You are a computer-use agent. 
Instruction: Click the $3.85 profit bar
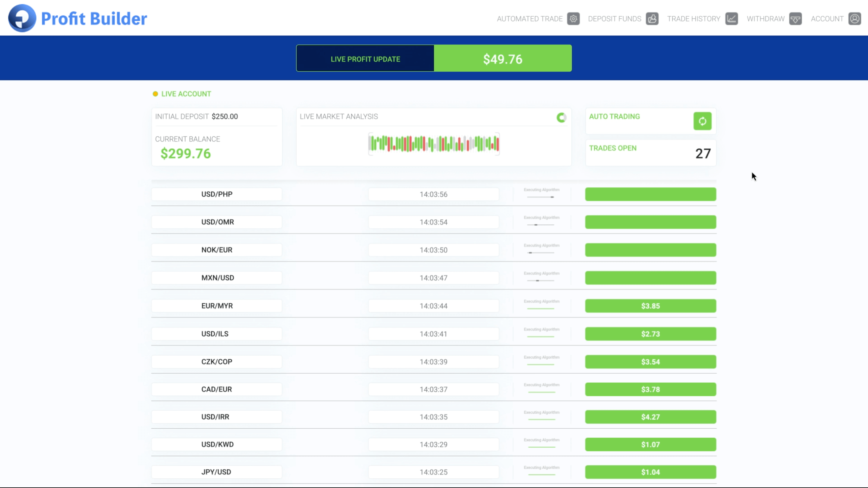[x=651, y=306]
